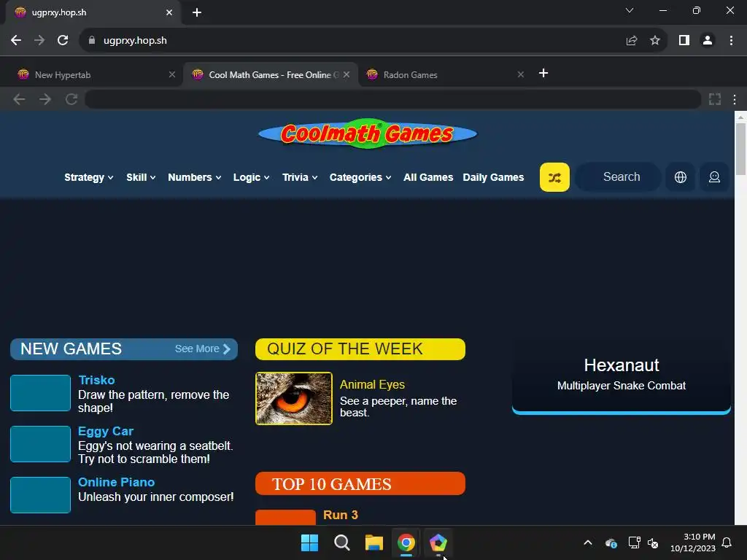747x560 pixels.
Task: Click the Online Piano game thumbnail
Action: pos(41,495)
